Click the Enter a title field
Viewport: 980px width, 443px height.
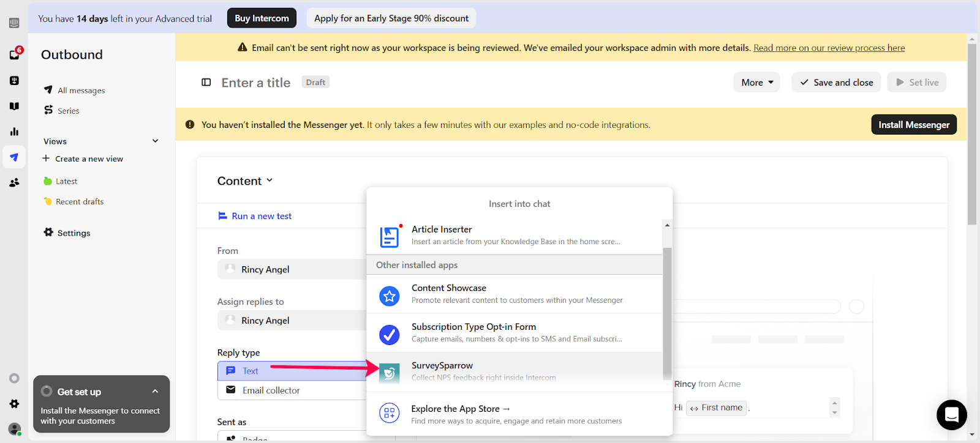(256, 83)
